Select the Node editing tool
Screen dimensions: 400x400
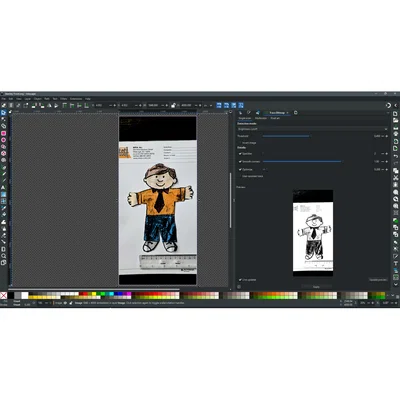pyautogui.click(x=3, y=119)
